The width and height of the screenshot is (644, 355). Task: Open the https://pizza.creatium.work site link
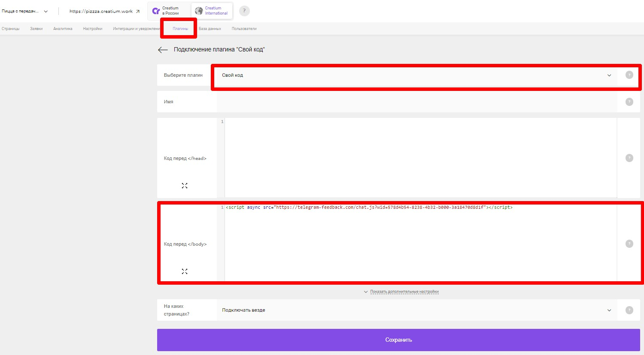coord(101,12)
